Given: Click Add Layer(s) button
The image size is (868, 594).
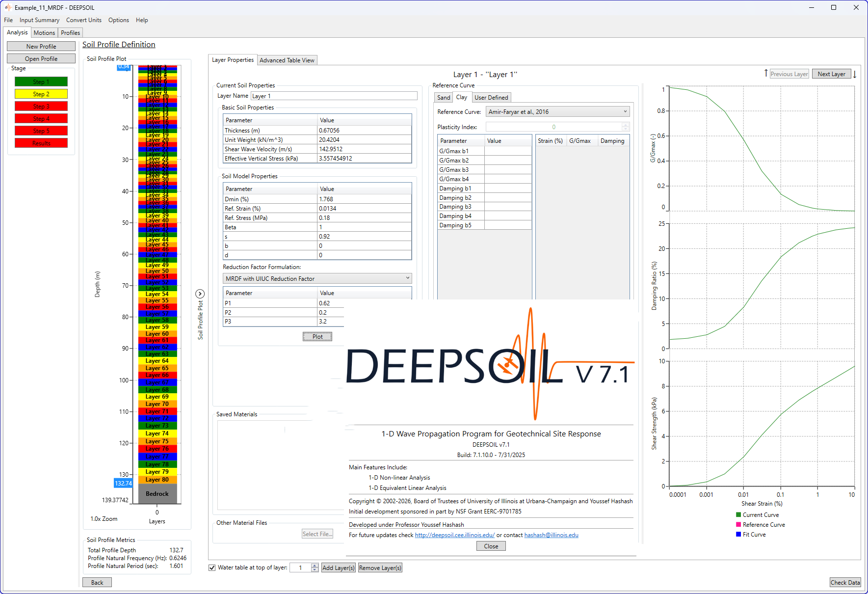Looking at the screenshot, I should [338, 568].
